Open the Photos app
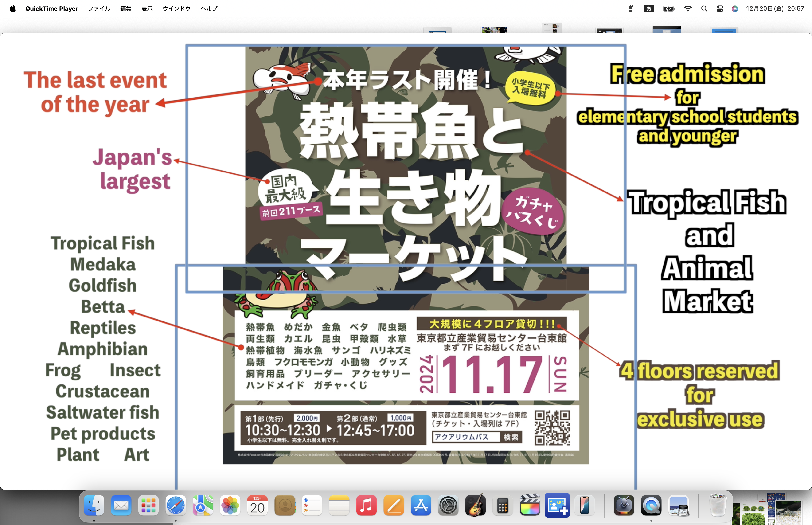 click(230, 505)
